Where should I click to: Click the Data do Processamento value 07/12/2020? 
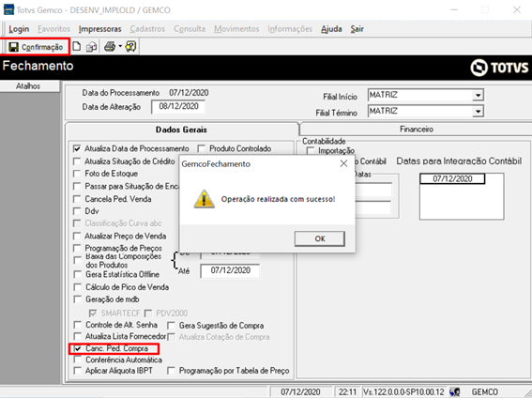click(189, 93)
